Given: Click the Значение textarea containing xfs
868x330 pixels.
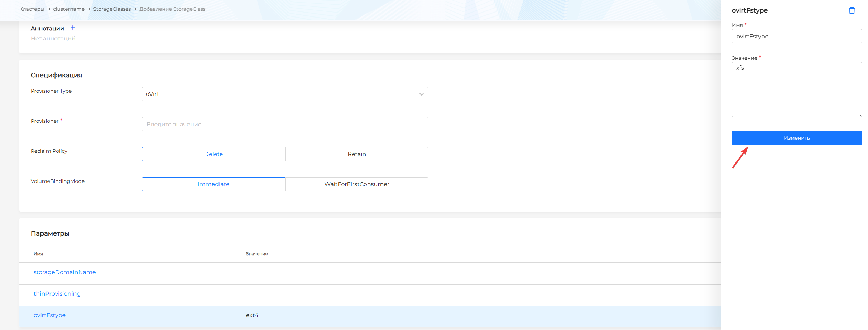Looking at the screenshot, I should coord(796,89).
